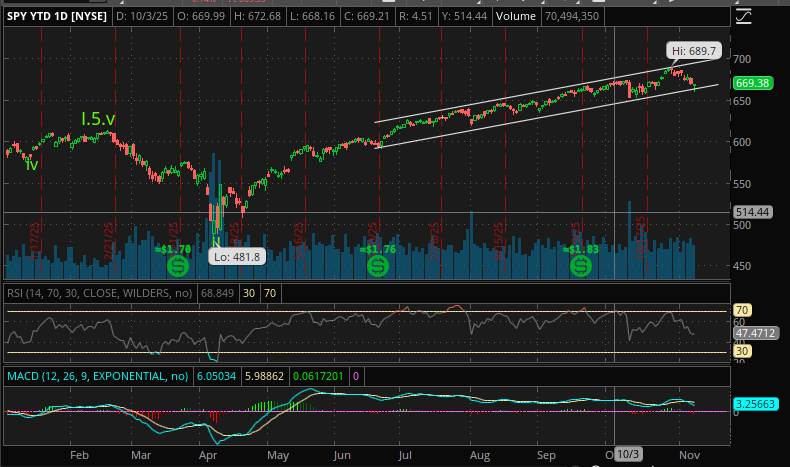Click the 514.44 price level tag
Image resolution: width=790 pixels, height=467 pixels.
pos(751,212)
